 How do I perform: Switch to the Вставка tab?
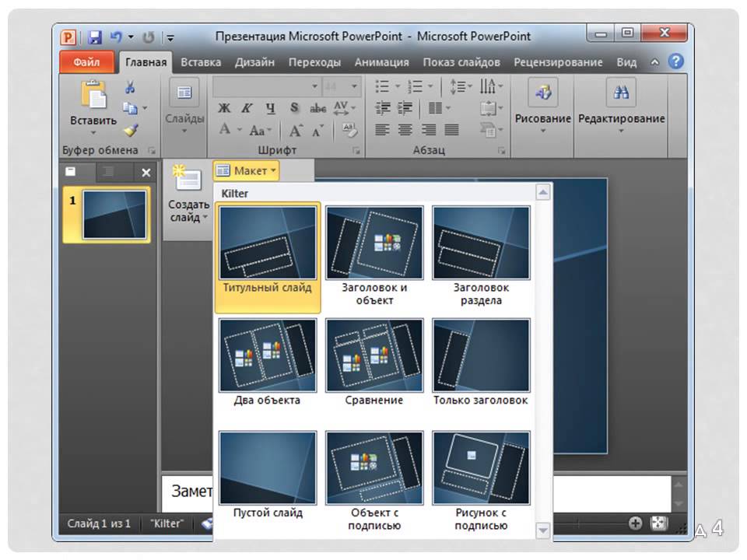pos(201,62)
